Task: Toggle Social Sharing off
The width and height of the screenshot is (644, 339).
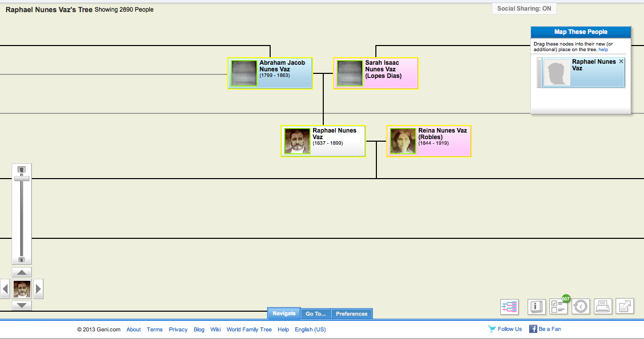Action: pos(524,8)
